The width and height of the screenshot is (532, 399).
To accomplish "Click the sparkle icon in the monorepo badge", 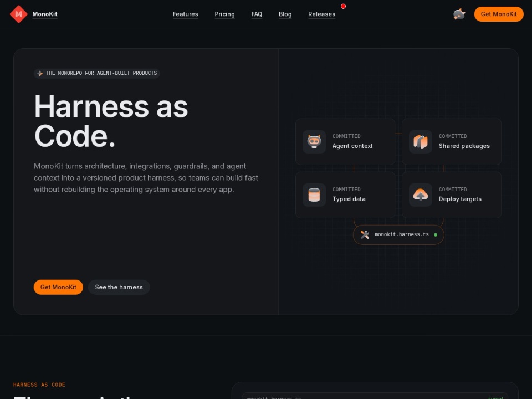I will click(x=40, y=73).
